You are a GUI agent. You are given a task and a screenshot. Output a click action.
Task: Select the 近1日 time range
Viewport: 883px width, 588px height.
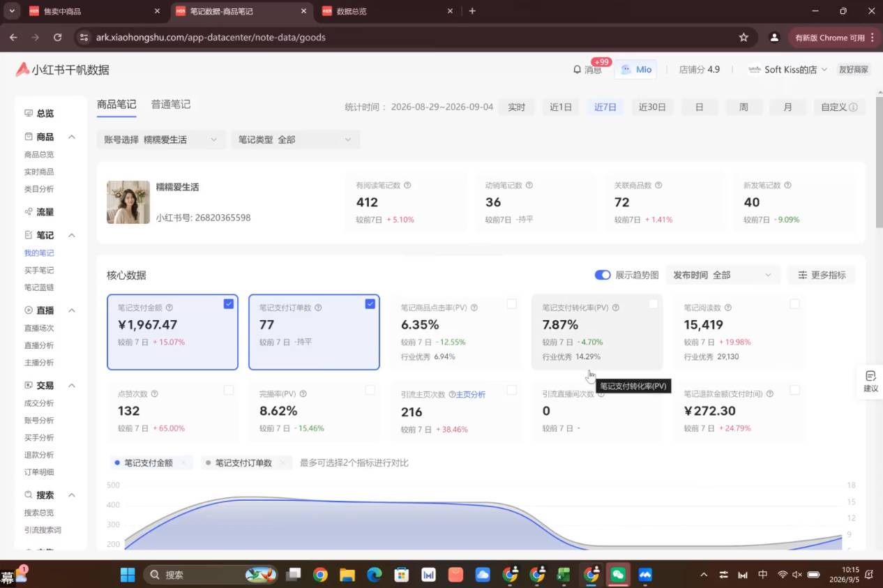point(561,107)
